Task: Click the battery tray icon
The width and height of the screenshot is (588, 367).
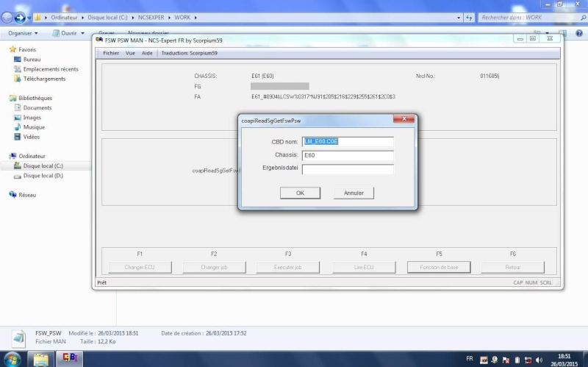Action: [517, 360]
